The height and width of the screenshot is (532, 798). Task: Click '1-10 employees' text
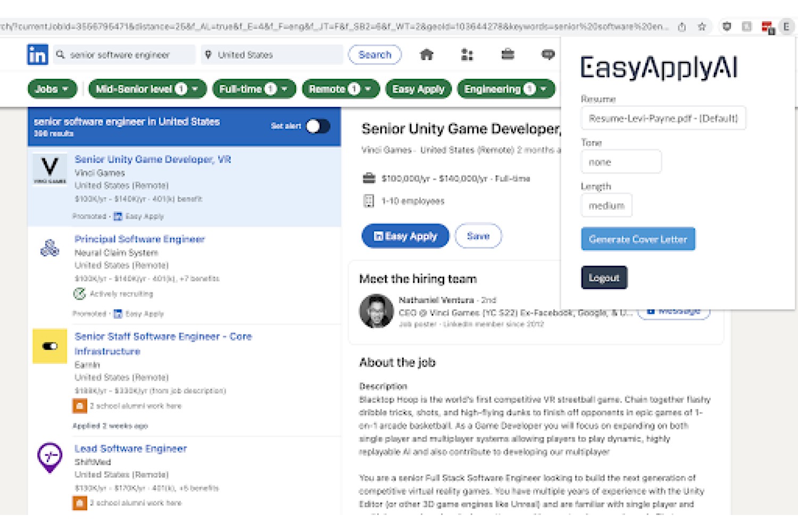(x=413, y=201)
